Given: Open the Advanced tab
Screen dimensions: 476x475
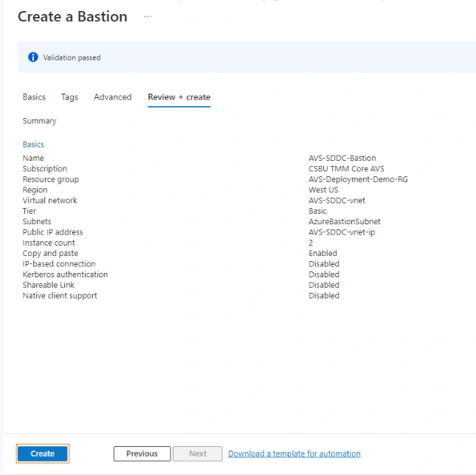Looking at the screenshot, I should 113,97.
